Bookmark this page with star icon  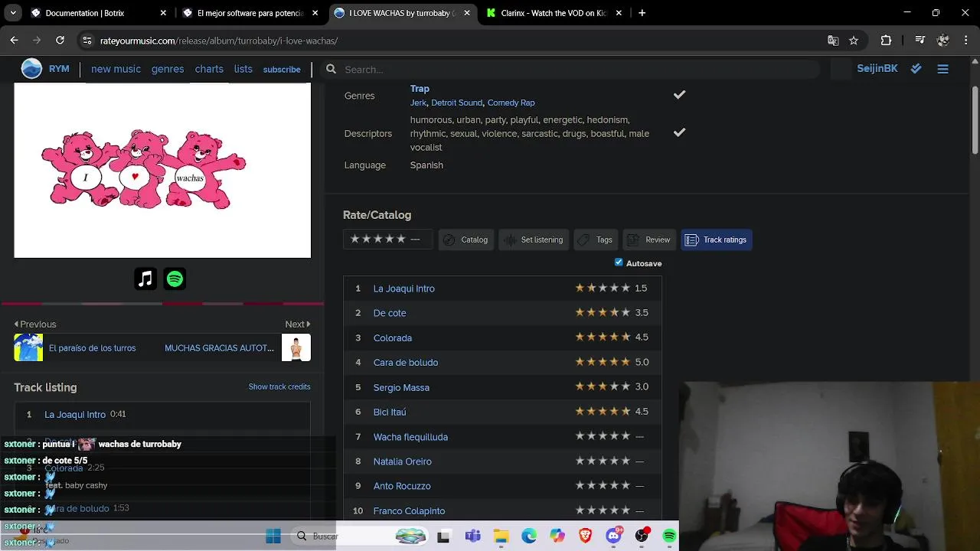point(854,40)
